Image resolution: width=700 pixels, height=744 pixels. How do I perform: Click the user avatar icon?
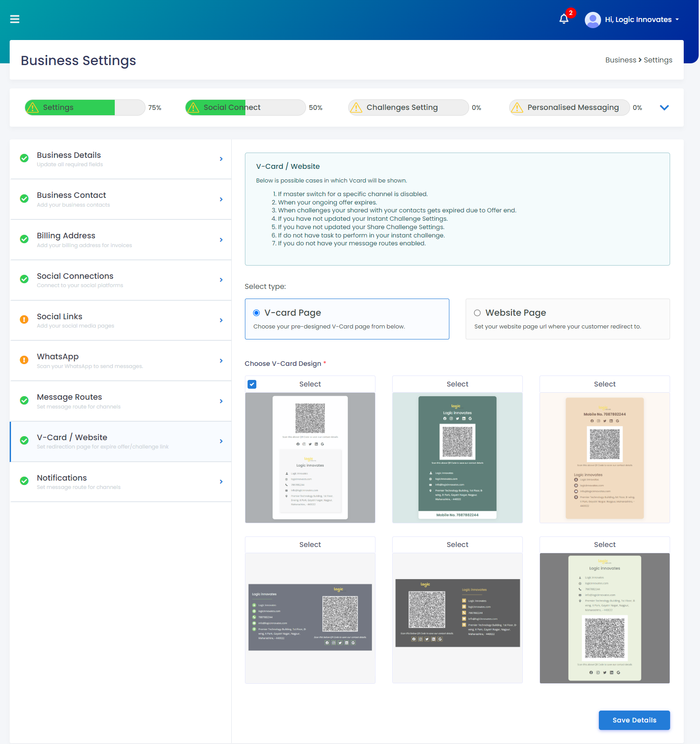click(x=593, y=20)
